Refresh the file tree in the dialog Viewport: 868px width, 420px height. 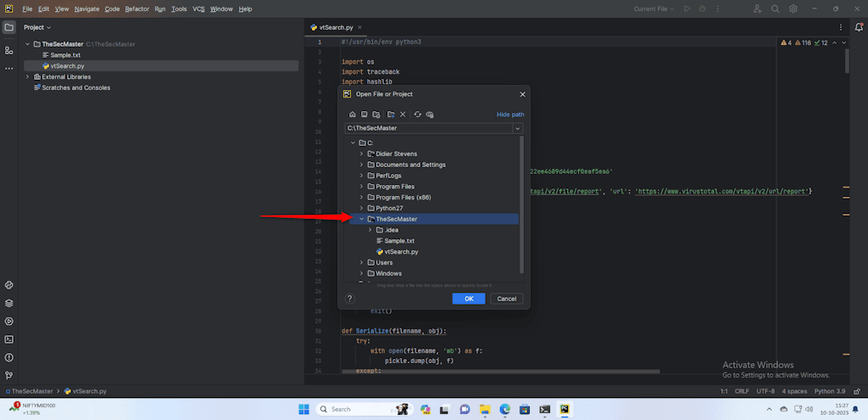tap(417, 115)
